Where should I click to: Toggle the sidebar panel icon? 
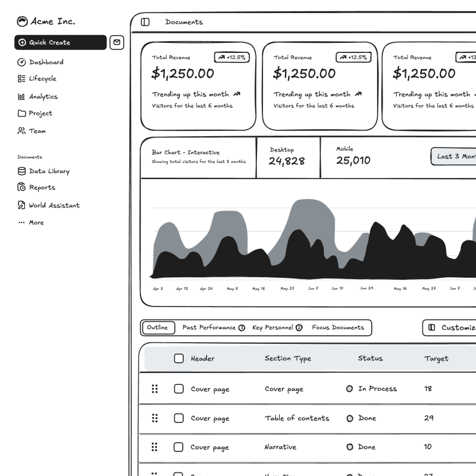tap(145, 22)
